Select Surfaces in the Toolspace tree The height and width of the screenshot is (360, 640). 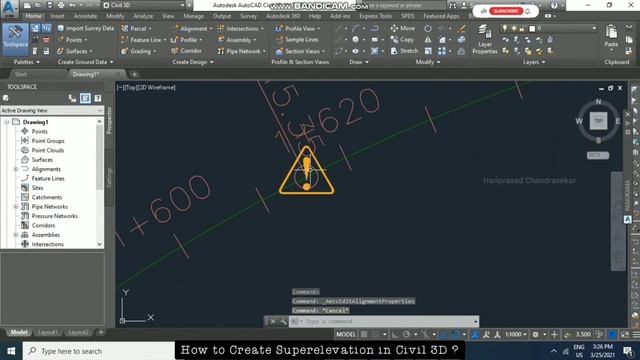pyautogui.click(x=42, y=160)
